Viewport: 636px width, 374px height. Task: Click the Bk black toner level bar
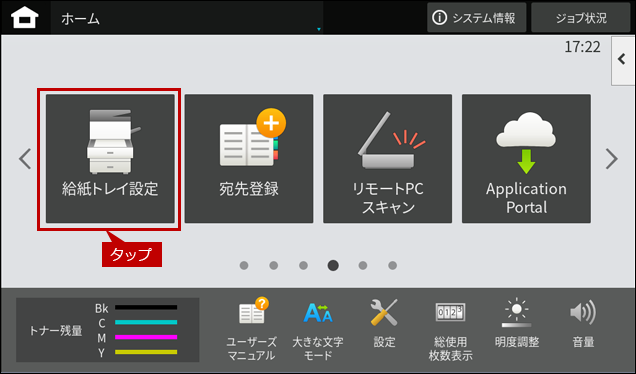click(x=146, y=307)
